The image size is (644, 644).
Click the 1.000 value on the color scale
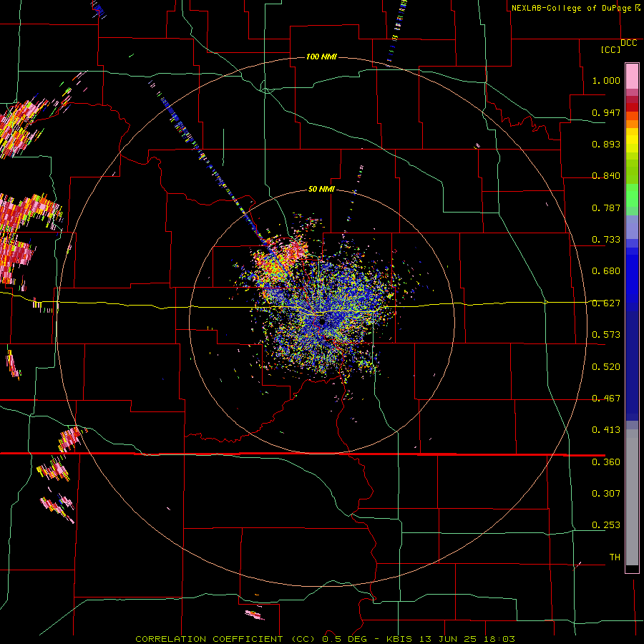(x=606, y=80)
